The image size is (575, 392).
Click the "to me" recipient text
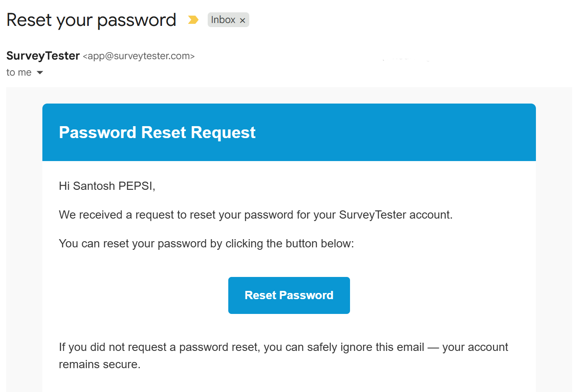click(x=19, y=73)
